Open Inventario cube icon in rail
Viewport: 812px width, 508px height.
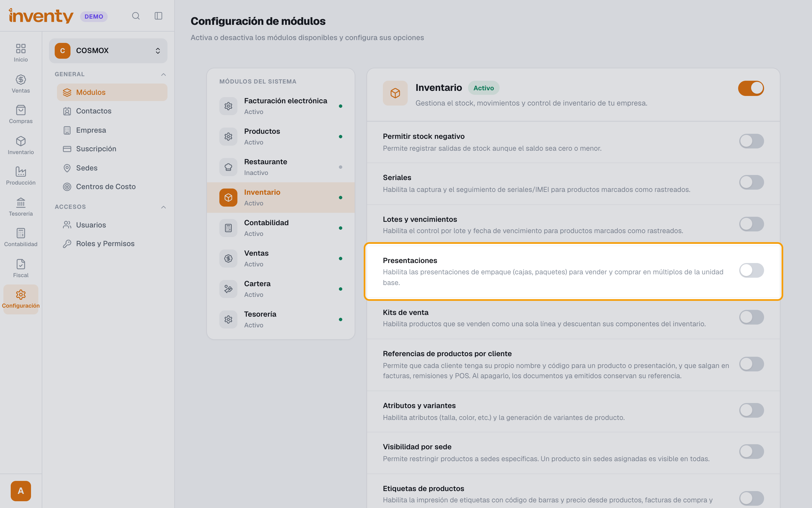tap(21, 145)
